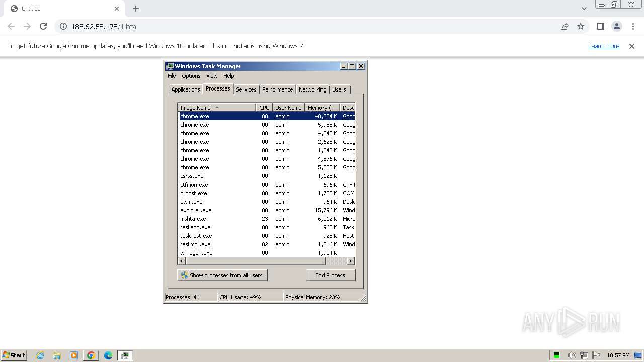Switch to the Users tab
644x362 pixels.
click(339, 89)
